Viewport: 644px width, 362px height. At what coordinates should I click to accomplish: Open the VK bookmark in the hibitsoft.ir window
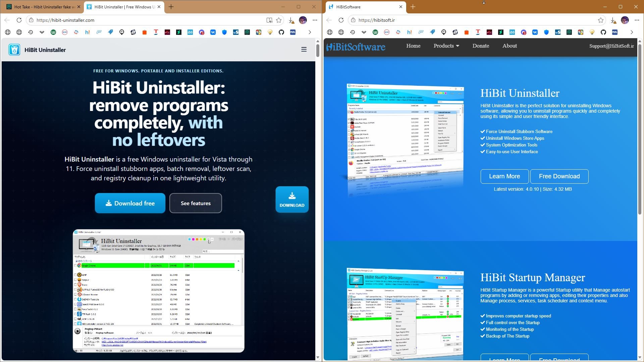(x=535, y=32)
